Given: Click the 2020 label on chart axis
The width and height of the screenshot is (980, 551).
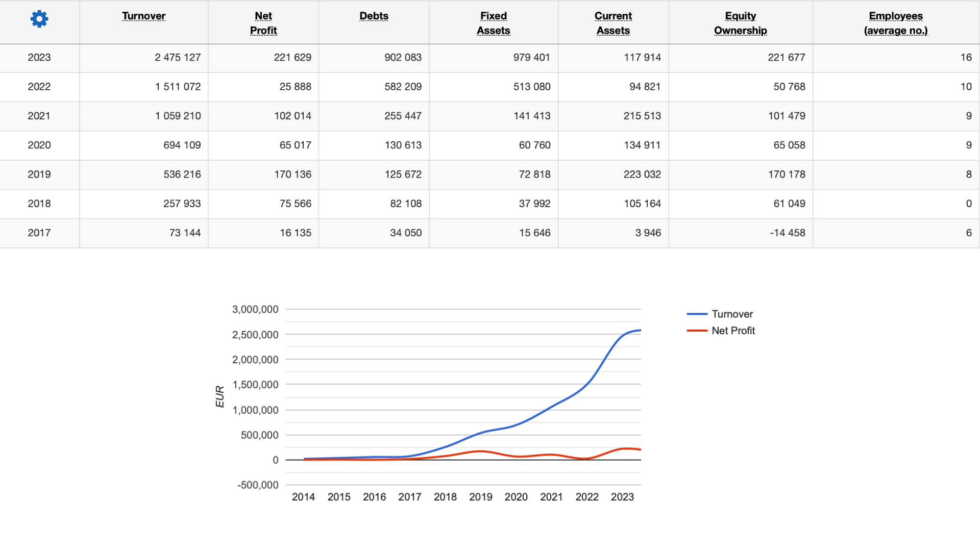Looking at the screenshot, I should click(x=516, y=497).
